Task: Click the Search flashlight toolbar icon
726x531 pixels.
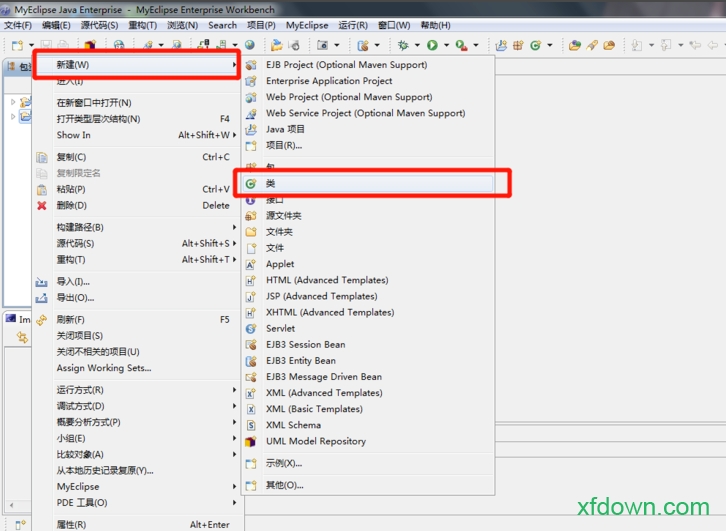Action: tap(592, 45)
